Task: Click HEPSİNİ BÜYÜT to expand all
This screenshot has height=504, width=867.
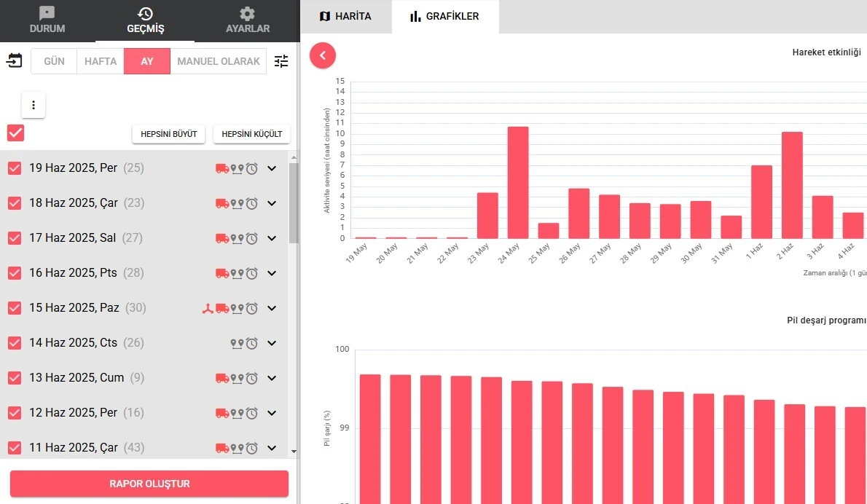Action: point(168,134)
